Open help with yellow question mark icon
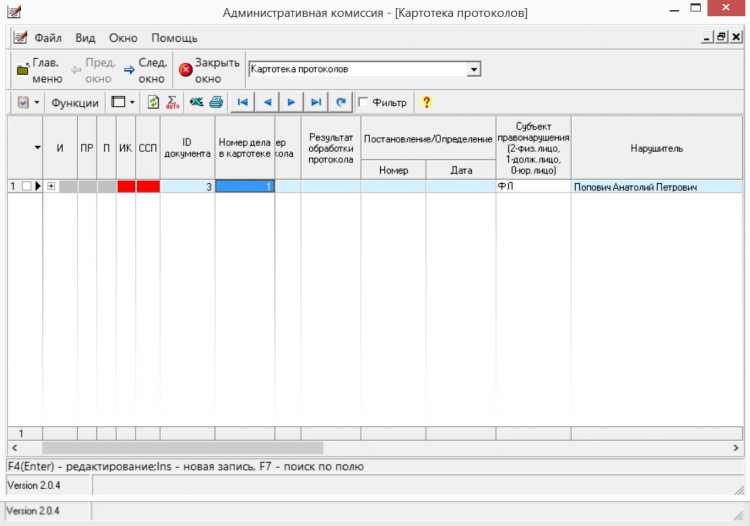 point(426,102)
